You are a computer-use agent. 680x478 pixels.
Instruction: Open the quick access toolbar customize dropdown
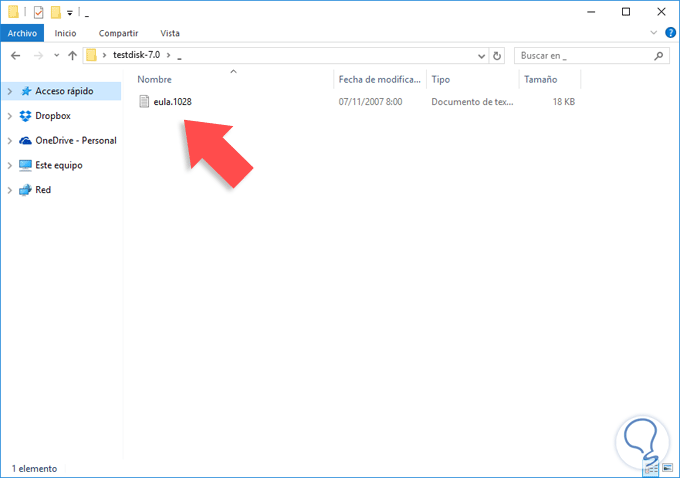click(70, 13)
